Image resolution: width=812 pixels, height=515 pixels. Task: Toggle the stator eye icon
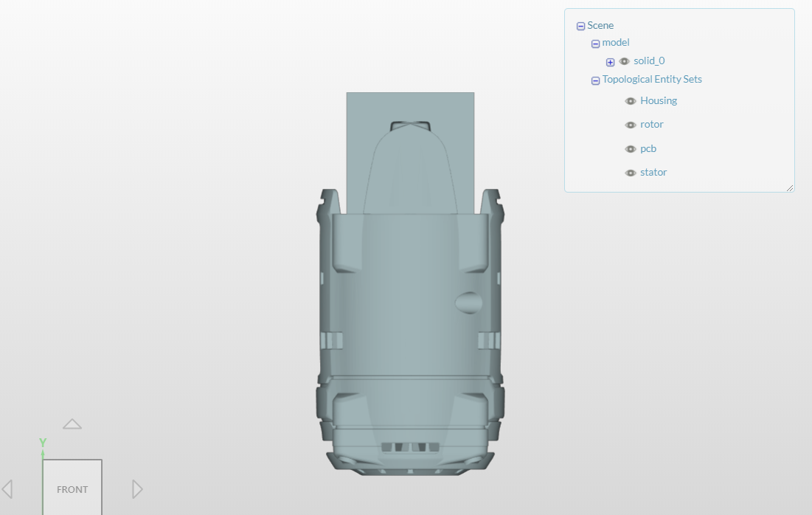tap(631, 173)
